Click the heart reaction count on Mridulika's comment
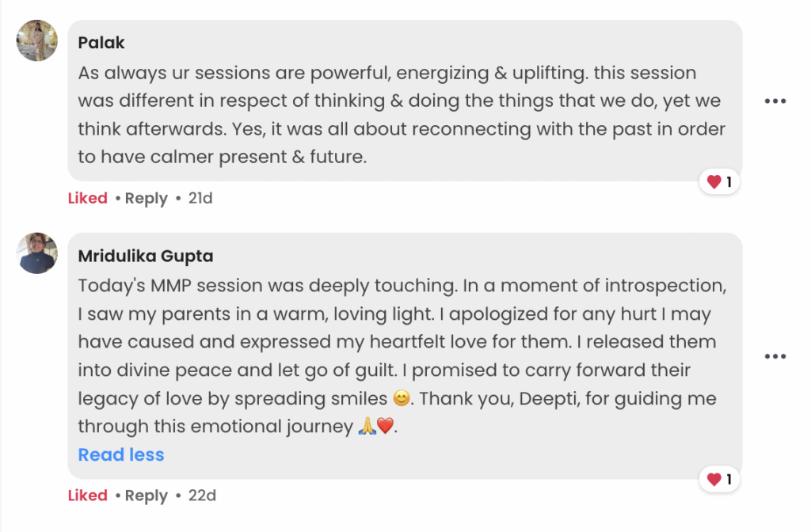The image size is (811, 532). tap(719, 480)
